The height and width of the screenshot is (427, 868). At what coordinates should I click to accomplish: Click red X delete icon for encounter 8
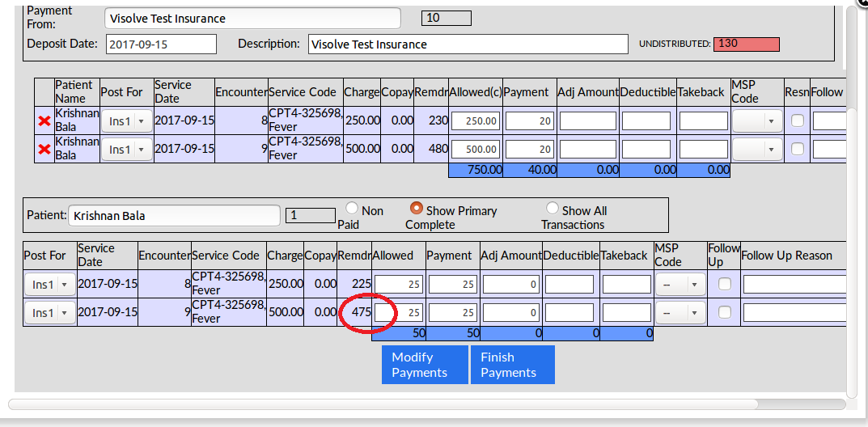click(x=44, y=122)
